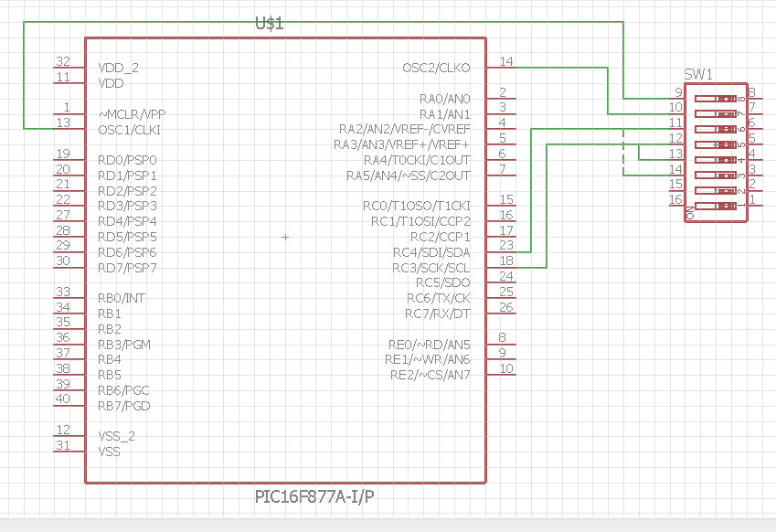
Task: Click the origin cross at the center of U$1
Action: pyautogui.click(x=285, y=237)
